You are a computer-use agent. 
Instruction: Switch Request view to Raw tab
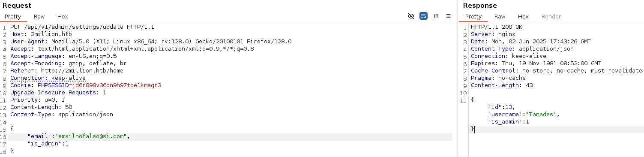39,16
